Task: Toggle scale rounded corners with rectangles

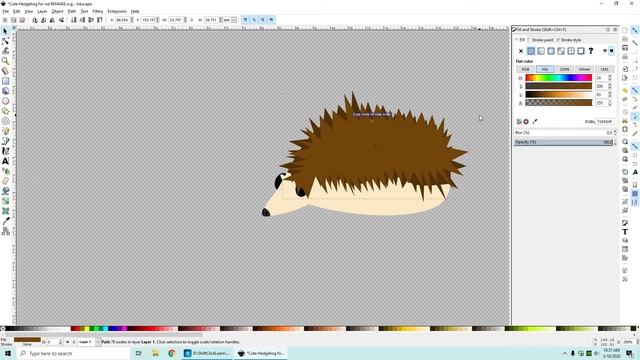Action: [x=254, y=20]
